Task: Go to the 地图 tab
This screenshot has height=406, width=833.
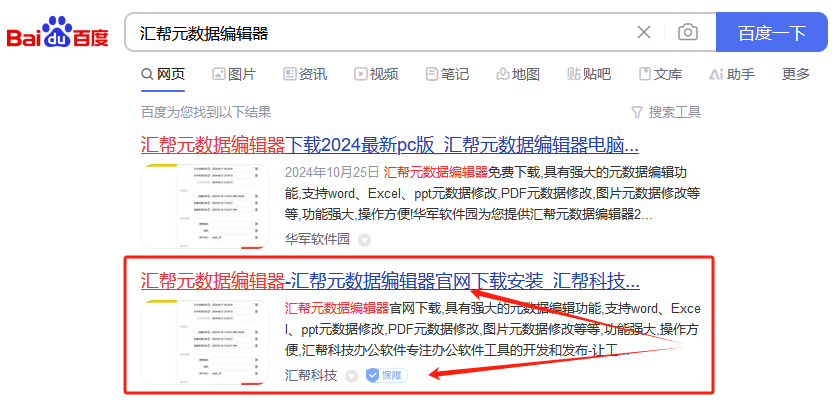Action: click(518, 74)
